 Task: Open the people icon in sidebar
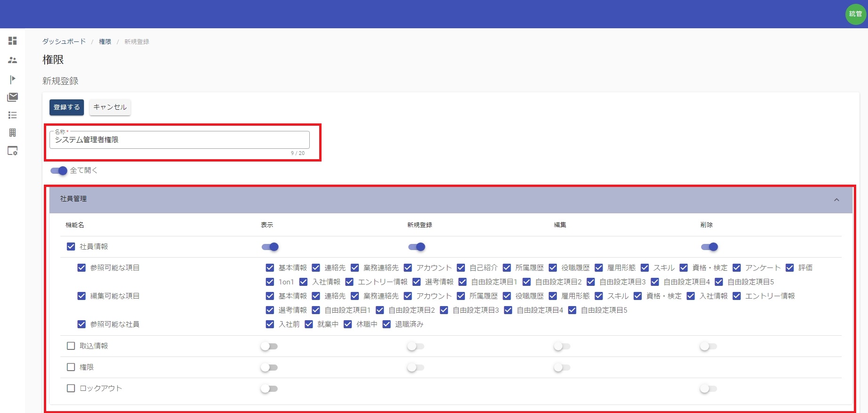(13, 60)
